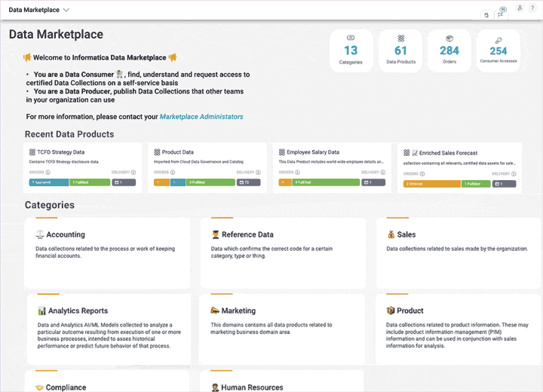
Task: Open the Employee Salary Data product title
Action: tap(313, 152)
